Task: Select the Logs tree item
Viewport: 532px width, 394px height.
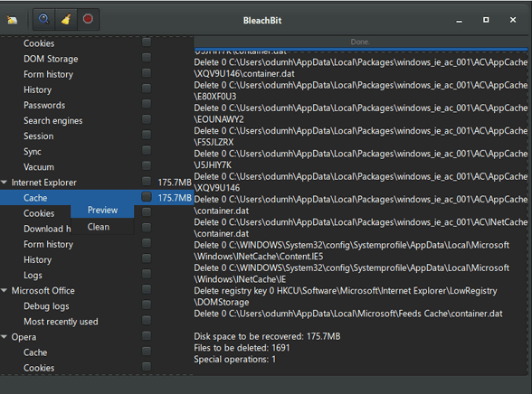Action: click(x=33, y=276)
